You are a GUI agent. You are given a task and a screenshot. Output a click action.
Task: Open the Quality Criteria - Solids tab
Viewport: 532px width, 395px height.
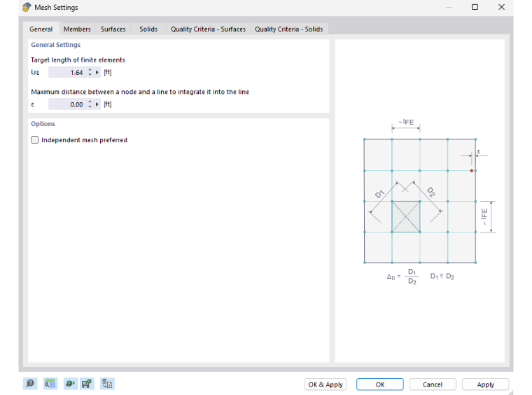[288, 29]
